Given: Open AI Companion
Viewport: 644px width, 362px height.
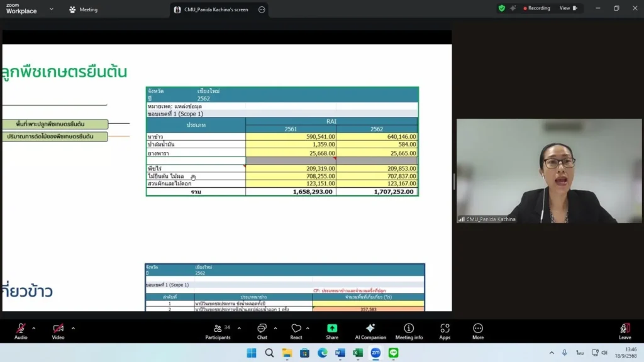Looking at the screenshot, I should click(370, 331).
